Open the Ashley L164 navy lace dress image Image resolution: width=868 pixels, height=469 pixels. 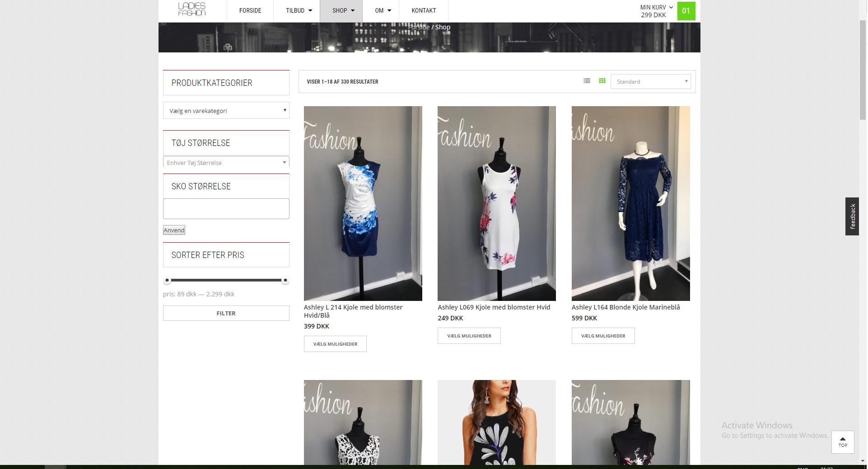630,203
